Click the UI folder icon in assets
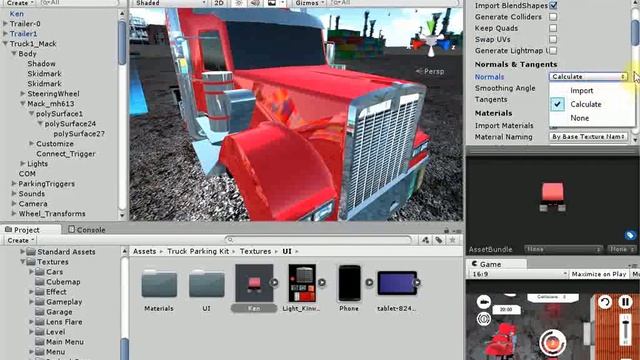 click(x=207, y=283)
